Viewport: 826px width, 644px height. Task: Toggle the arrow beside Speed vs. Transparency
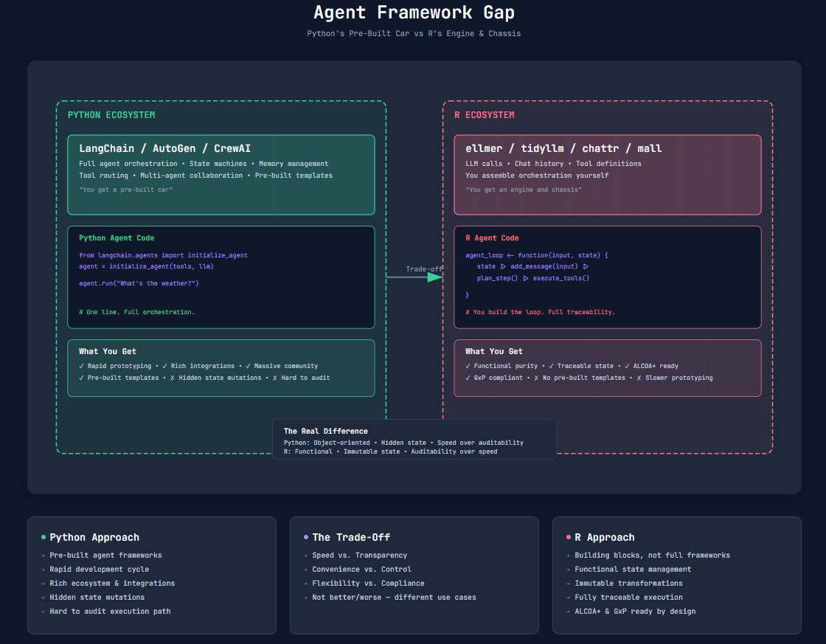point(304,555)
